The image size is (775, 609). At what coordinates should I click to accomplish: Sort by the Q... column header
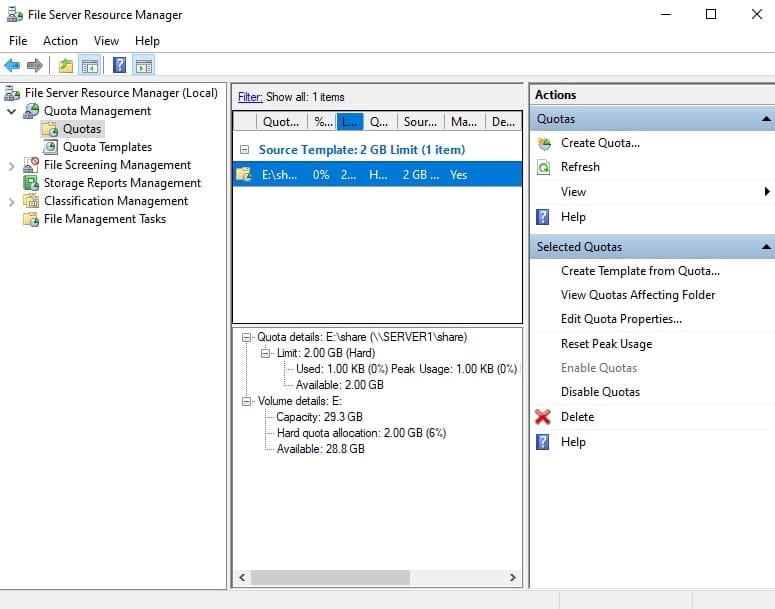pyautogui.click(x=380, y=122)
